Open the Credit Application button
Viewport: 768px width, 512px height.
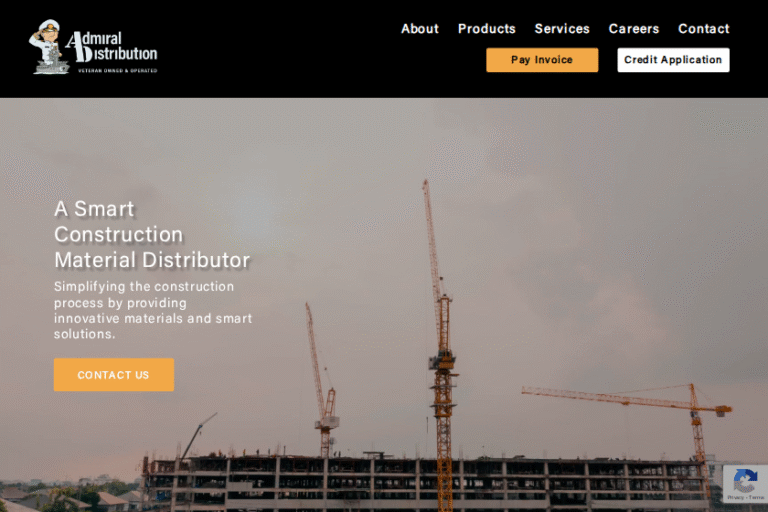click(x=673, y=60)
